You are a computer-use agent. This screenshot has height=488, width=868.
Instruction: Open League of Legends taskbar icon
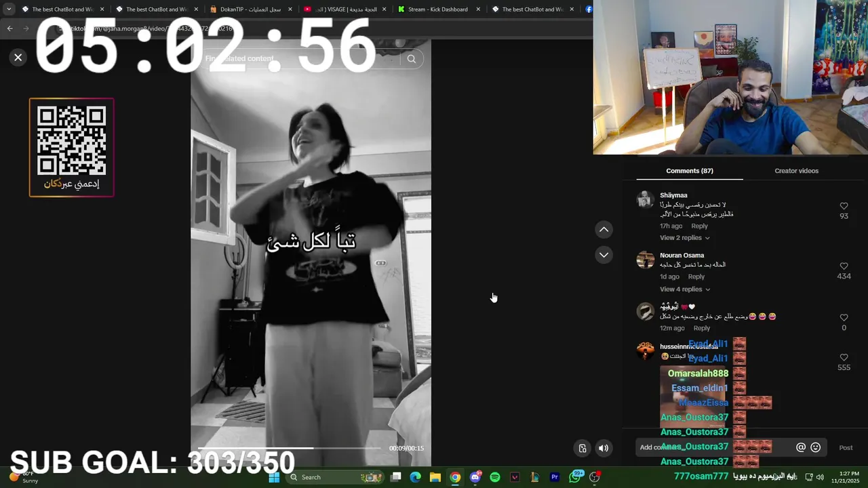(x=534, y=477)
